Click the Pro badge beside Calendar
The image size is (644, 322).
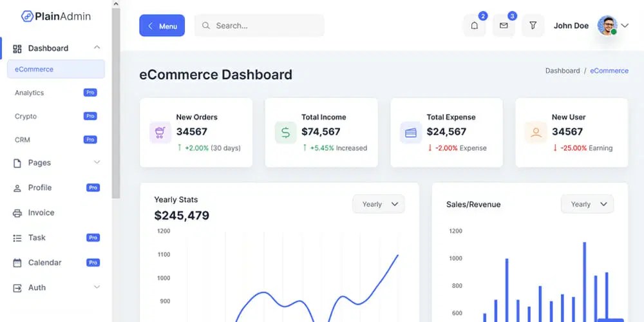[93, 263]
